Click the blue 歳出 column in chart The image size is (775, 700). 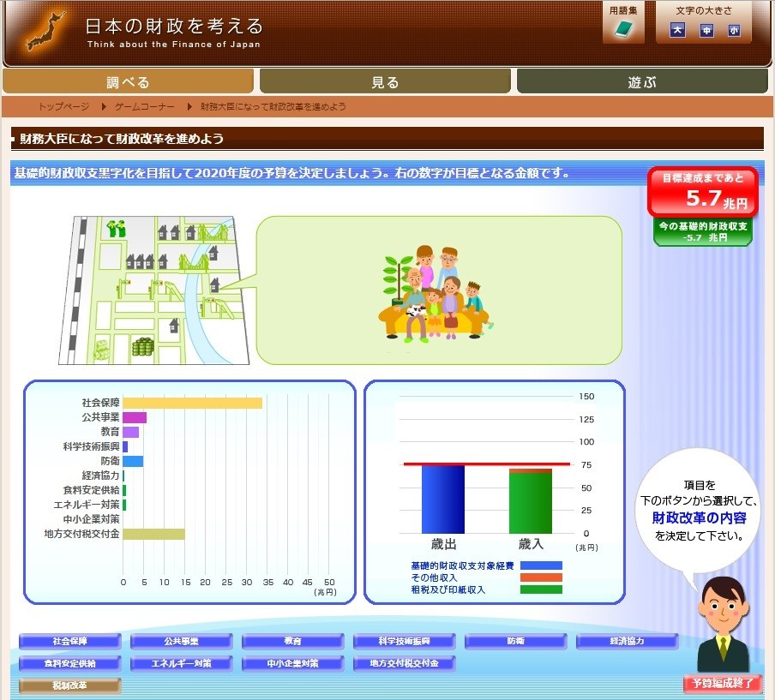click(x=443, y=499)
